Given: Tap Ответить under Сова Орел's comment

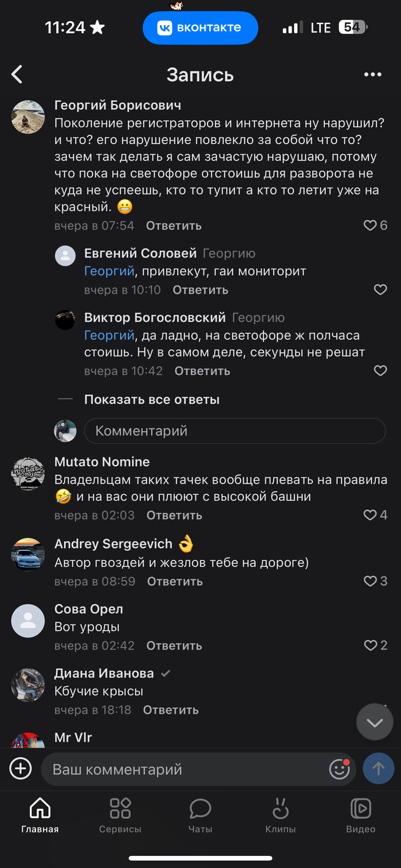Looking at the screenshot, I should click(174, 645).
